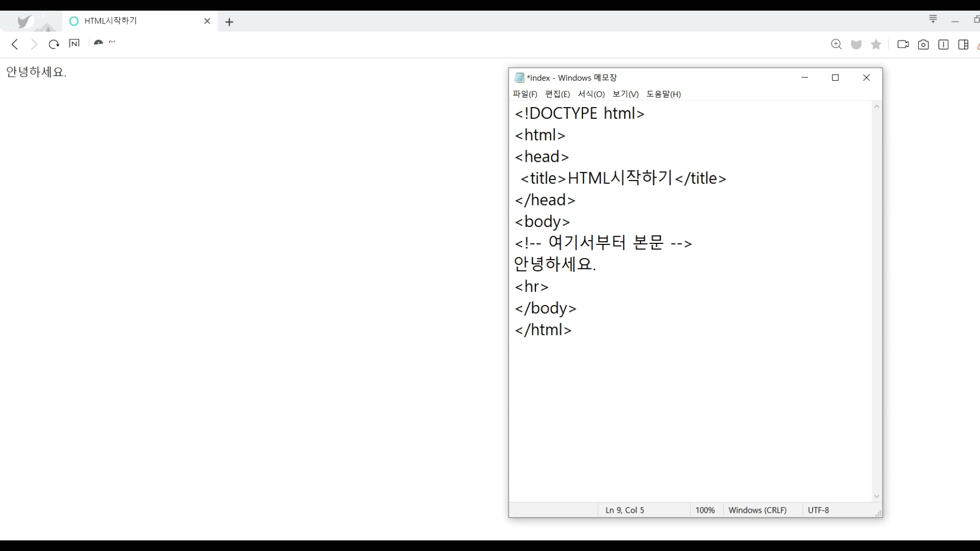Click the gray shield mask icon
Screen dimensions: 980x551
point(856,45)
